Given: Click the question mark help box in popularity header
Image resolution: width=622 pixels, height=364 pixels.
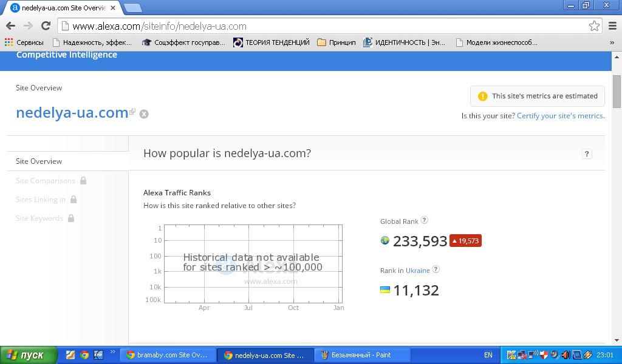Looking at the screenshot, I should 587,153.
